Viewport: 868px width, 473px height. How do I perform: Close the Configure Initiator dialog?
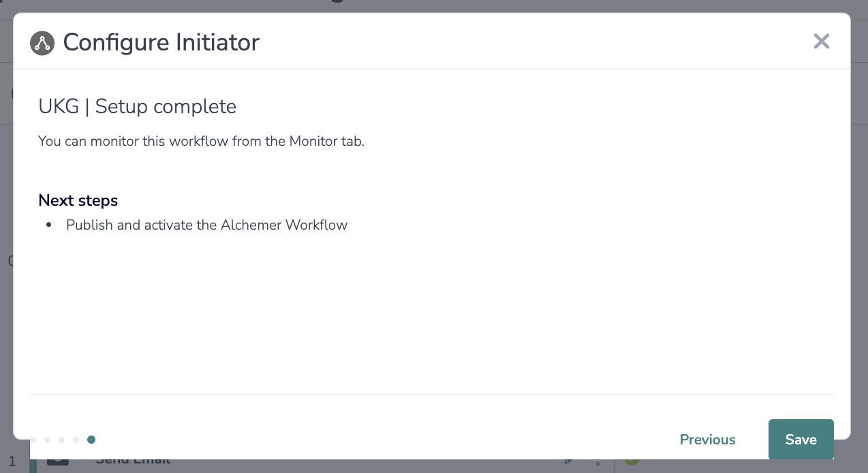(x=822, y=42)
